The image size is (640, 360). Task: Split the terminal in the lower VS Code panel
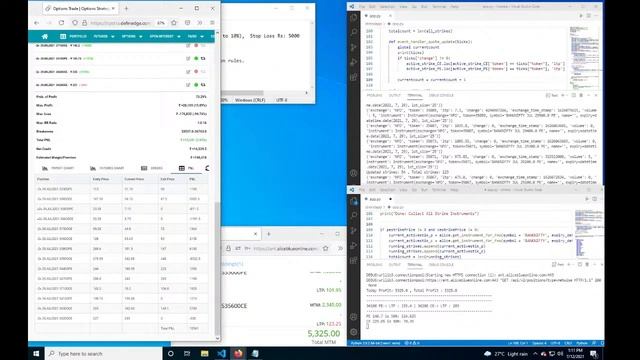tap(580, 264)
